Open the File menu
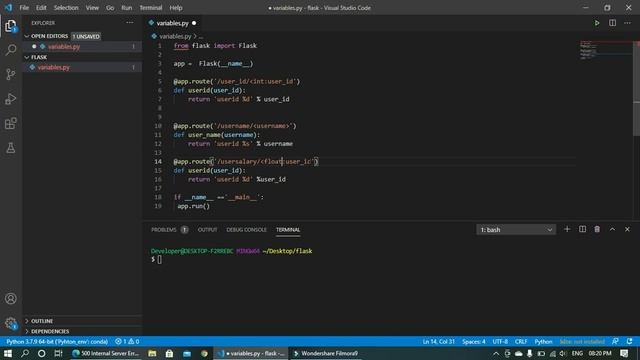 [x=24, y=8]
